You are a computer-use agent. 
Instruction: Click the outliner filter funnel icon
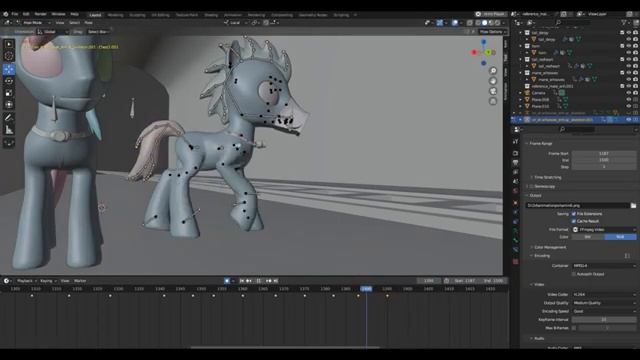pyautogui.click(x=624, y=23)
